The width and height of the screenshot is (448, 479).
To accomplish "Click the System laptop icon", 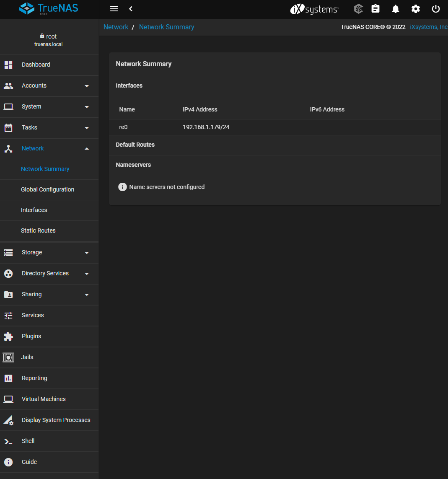I will (x=8, y=106).
